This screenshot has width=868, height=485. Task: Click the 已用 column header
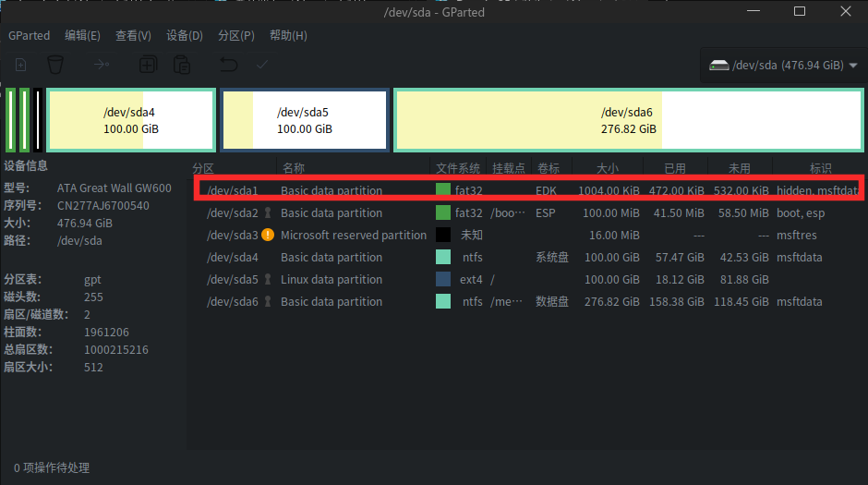click(x=675, y=168)
